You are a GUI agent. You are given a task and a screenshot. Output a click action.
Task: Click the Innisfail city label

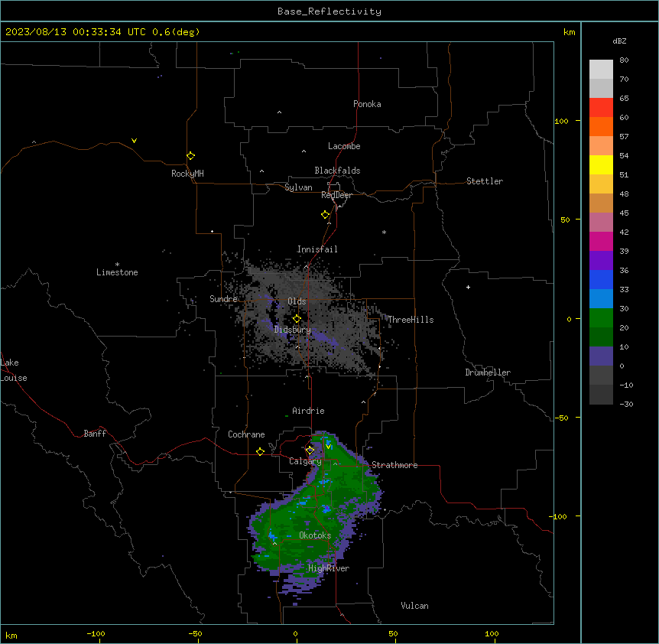317,249
